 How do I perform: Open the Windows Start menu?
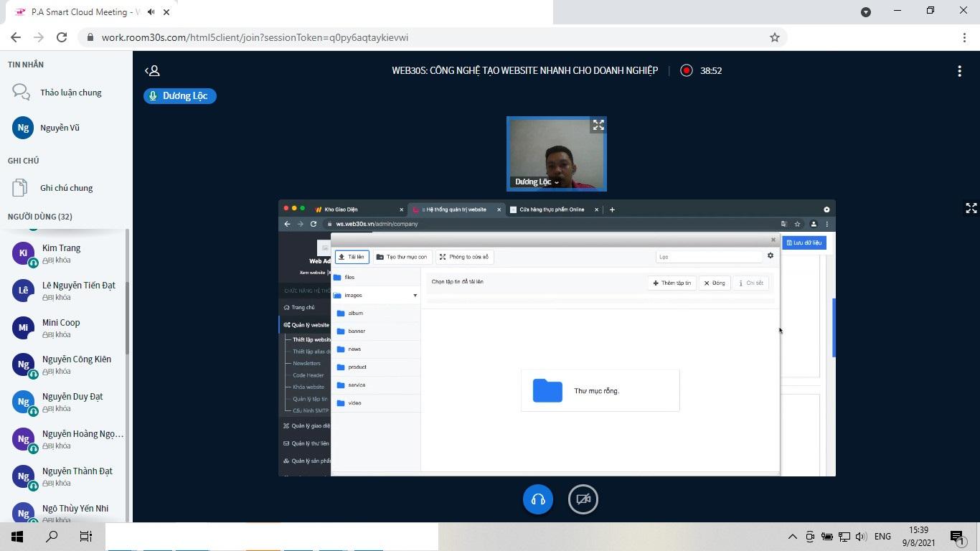[x=17, y=537]
